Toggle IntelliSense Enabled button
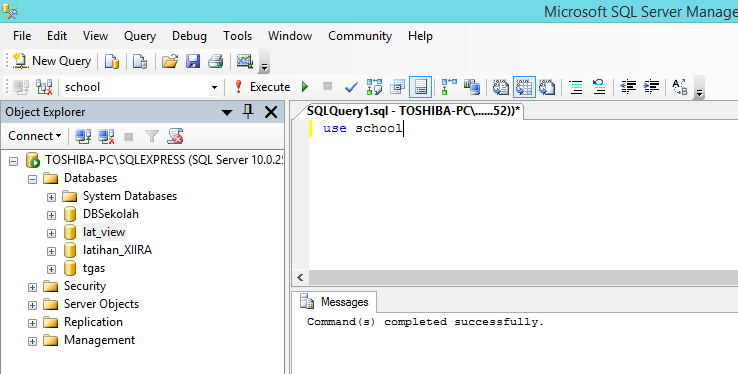This screenshot has height=374, width=738. coord(421,87)
